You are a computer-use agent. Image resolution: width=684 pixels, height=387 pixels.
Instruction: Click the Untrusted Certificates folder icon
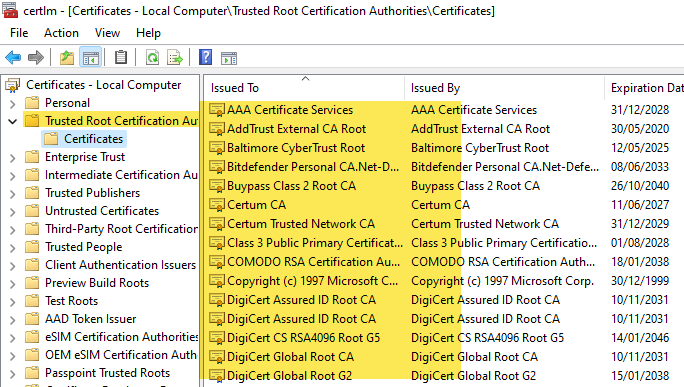pos(32,211)
